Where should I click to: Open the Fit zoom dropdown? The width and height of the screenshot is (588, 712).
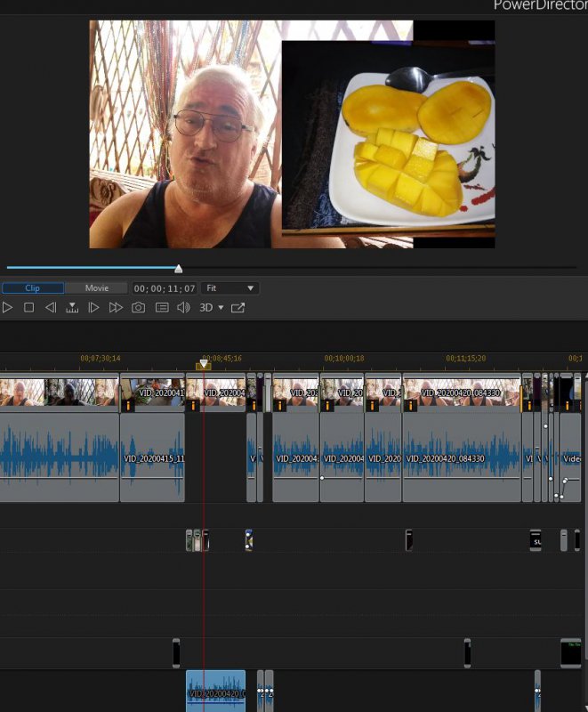pos(230,288)
